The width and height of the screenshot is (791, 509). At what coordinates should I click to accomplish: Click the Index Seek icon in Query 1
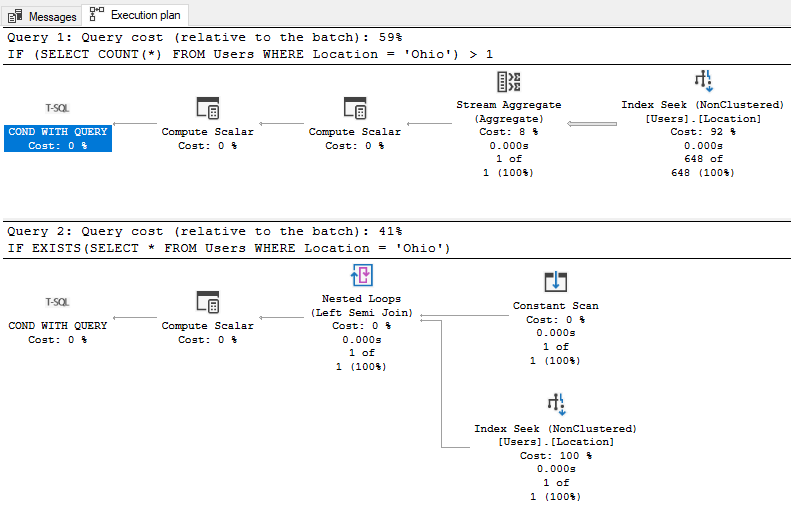[x=704, y=83]
